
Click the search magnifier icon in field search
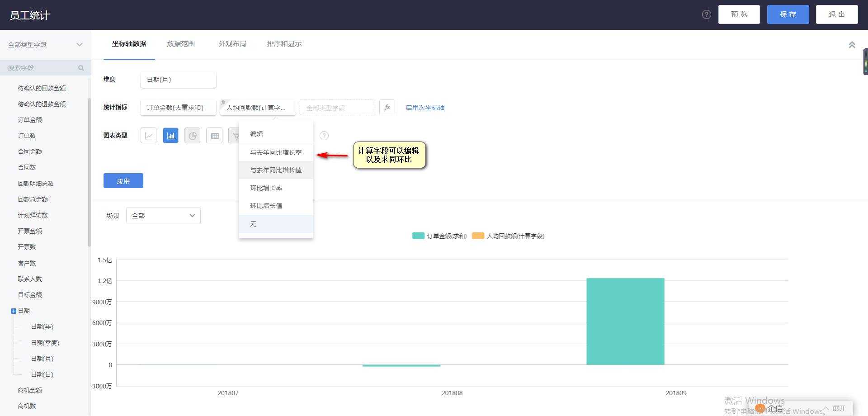(x=81, y=68)
